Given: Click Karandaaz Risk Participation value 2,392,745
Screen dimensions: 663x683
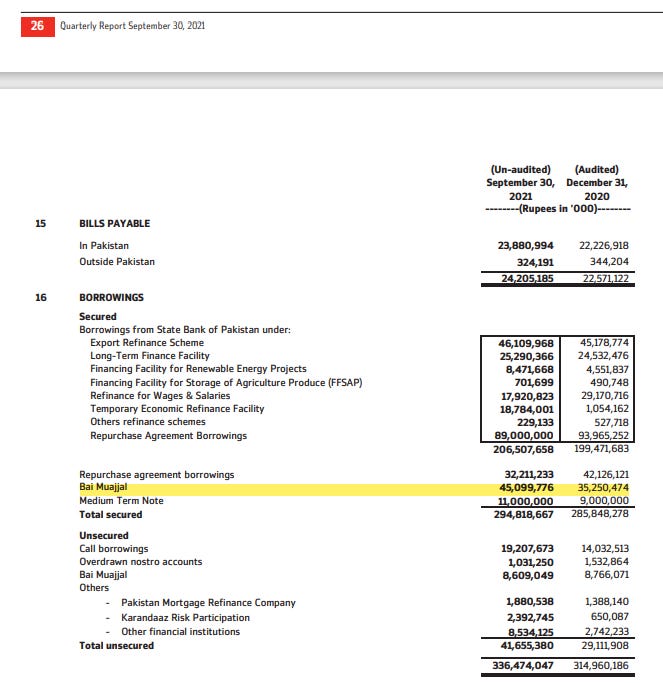Looking at the screenshot, I should coord(530,618).
